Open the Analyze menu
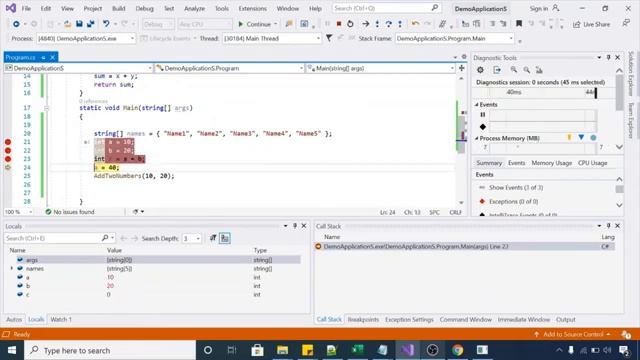The width and height of the screenshot is (640, 360). 194,8
